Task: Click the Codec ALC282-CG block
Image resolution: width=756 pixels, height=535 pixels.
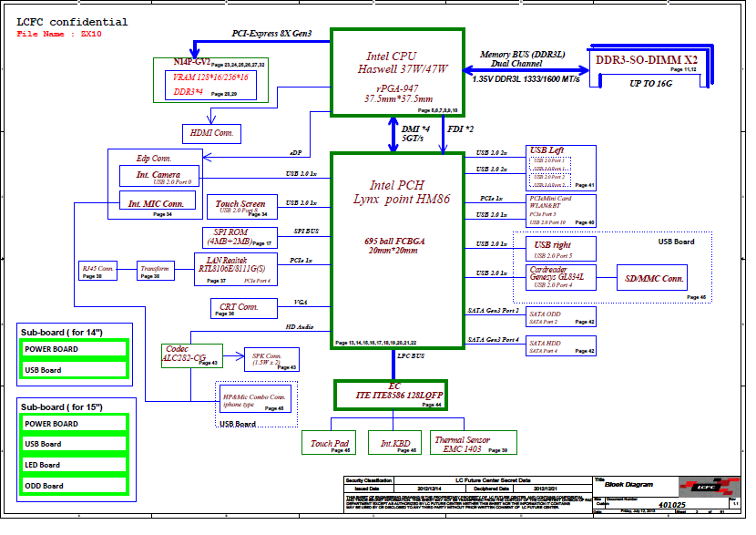Action: click(x=192, y=356)
